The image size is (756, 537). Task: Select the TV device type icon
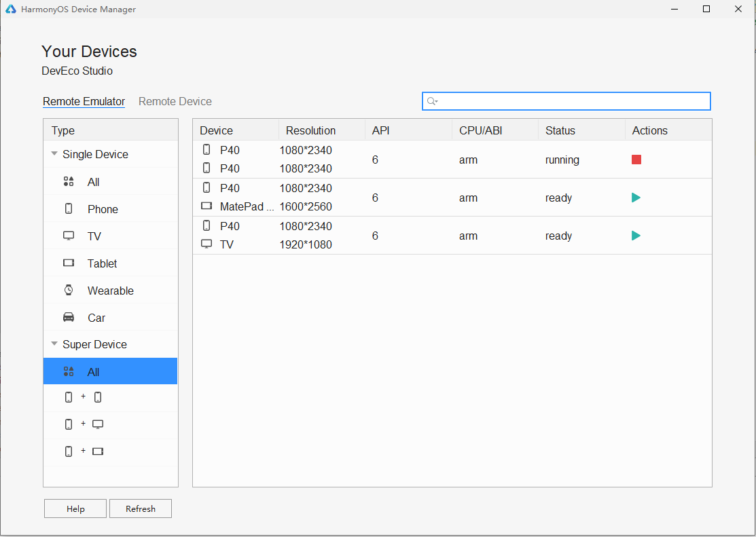[69, 236]
